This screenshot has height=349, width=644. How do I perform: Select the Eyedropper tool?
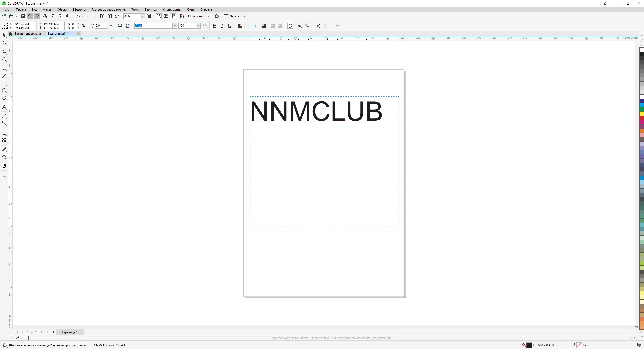4,150
